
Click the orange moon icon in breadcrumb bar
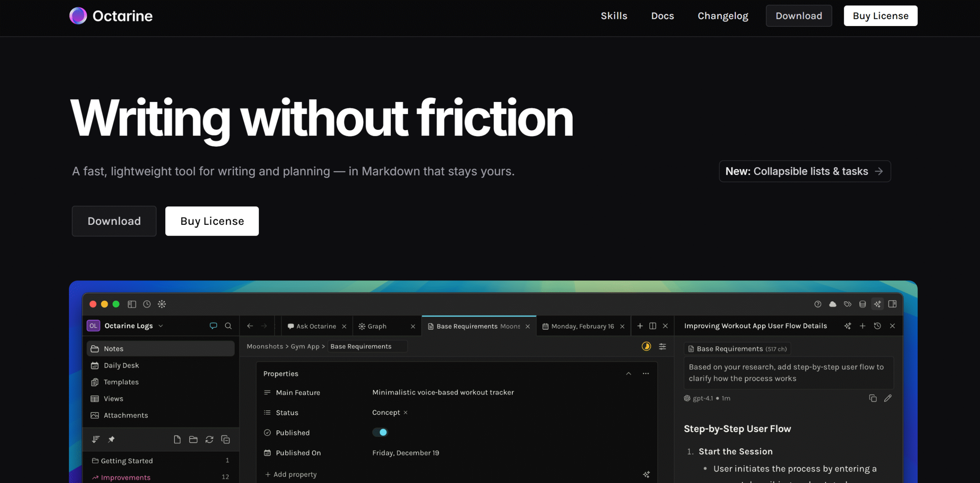(646, 347)
